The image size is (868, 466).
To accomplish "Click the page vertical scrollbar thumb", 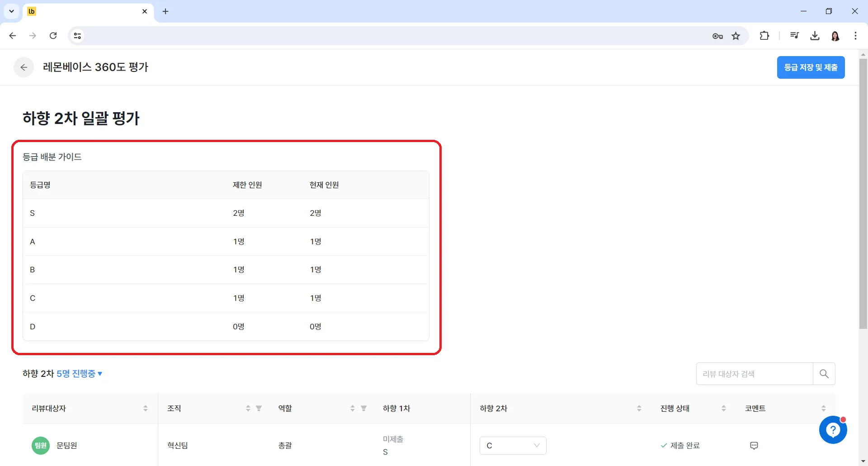I will coord(863,194).
